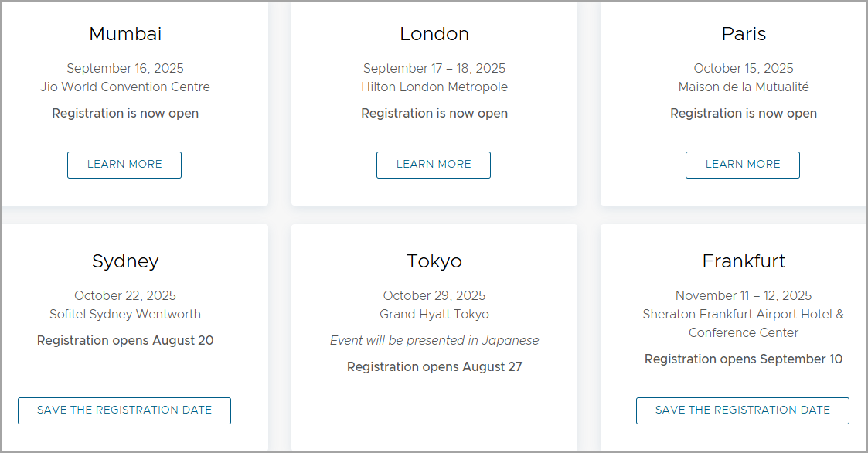This screenshot has width=868, height=453.
Task: Click the Jio World Convention Centre venue text
Action: 125,87
